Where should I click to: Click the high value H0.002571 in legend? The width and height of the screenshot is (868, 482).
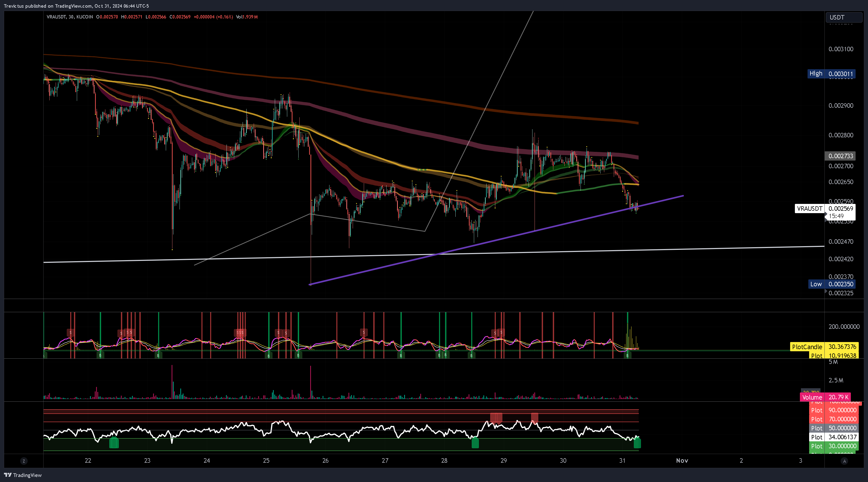[x=131, y=17]
